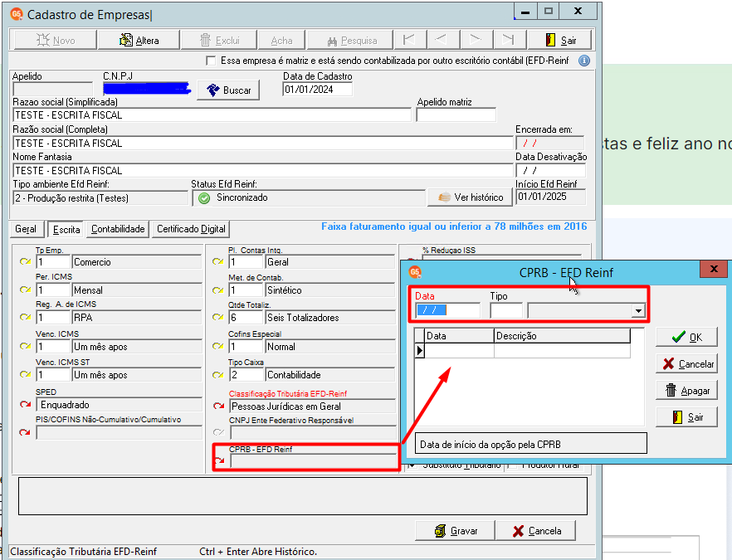732x560 pixels.
Task: Expand the Tipo dropdown in CPRB dialog
Action: pyautogui.click(x=637, y=311)
